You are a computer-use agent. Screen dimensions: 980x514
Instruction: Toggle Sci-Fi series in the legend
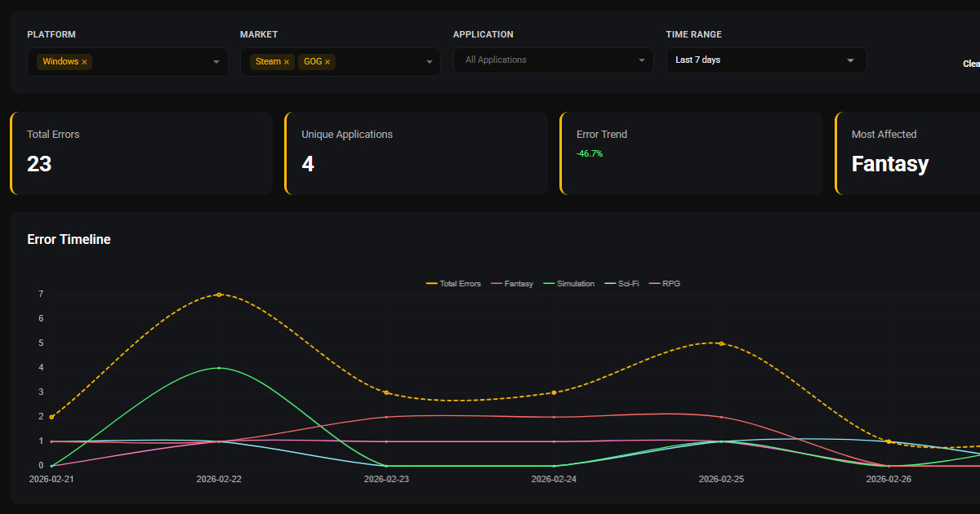622,284
